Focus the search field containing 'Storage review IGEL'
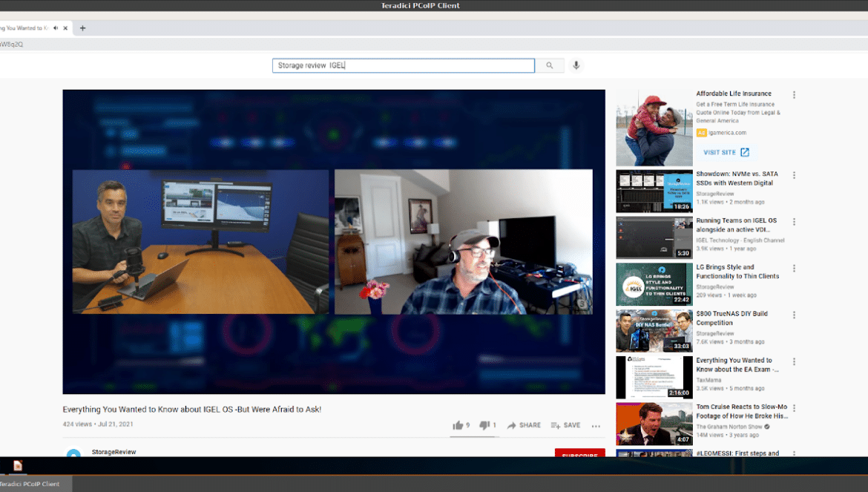Viewport: 868px width, 492px height. [x=403, y=65]
